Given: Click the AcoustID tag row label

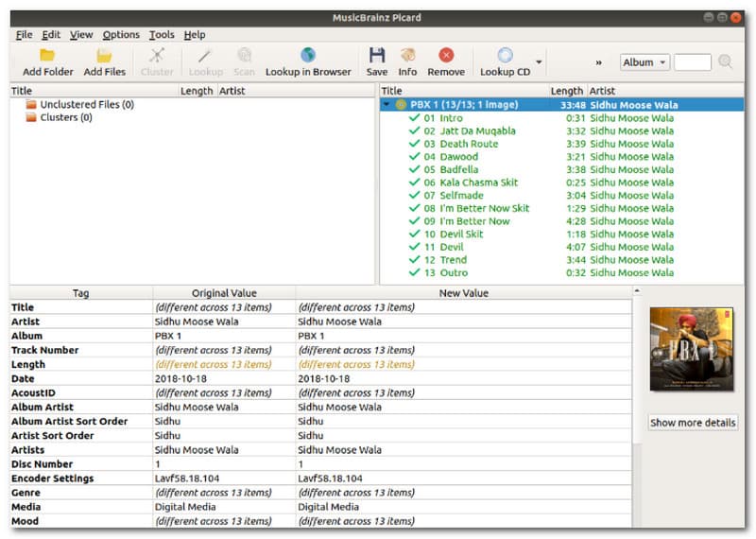Looking at the screenshot, I should (33, 392).
